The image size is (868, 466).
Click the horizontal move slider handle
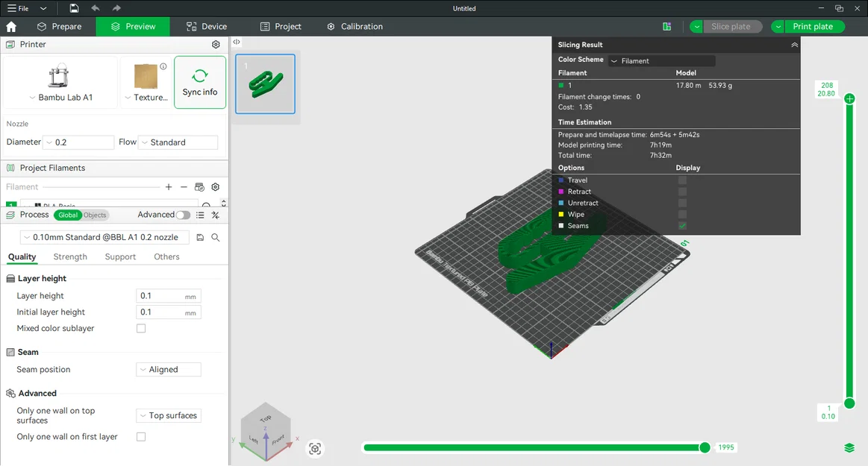point(705,447)
